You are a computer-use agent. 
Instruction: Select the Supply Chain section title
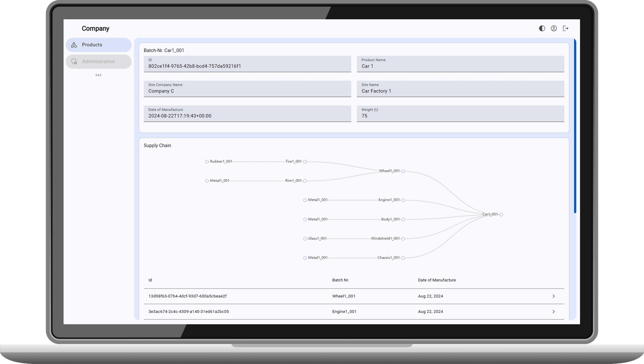click(x=157, y=145)
